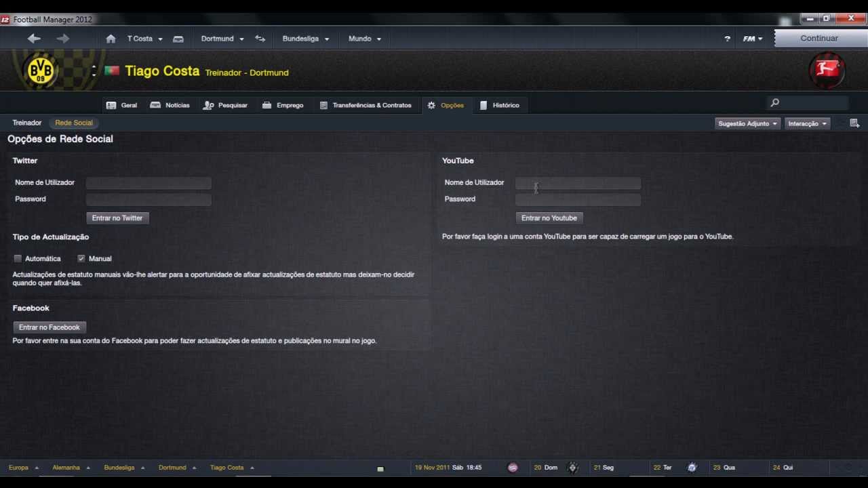Expand the Tiago Costa breadcrumb in bottom bar

pos(232,468)
